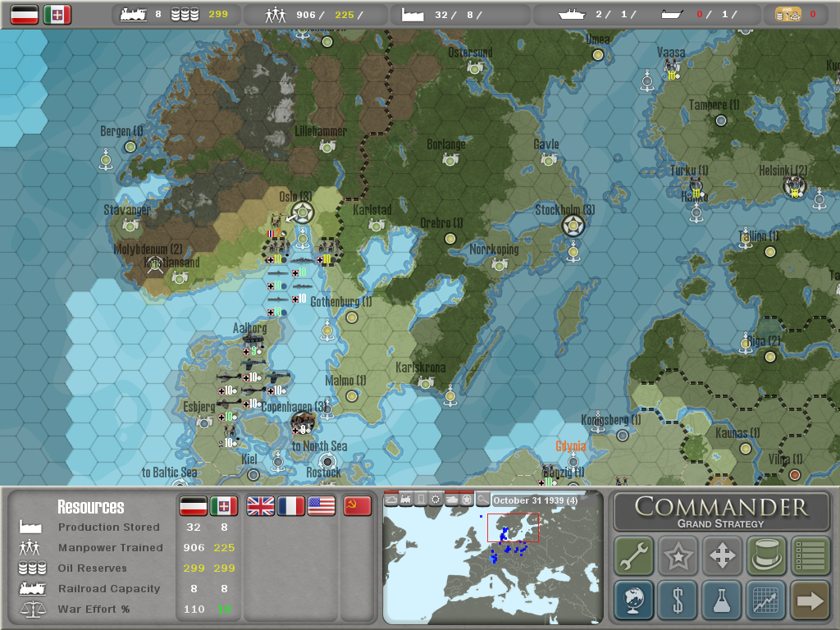Click the locomotive railroad icon in top bar
This screenshot has height=630, width=840.
pos(134,15)
